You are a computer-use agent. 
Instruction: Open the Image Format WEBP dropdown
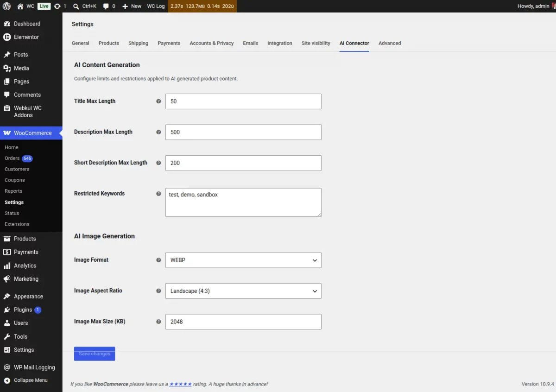243,260
